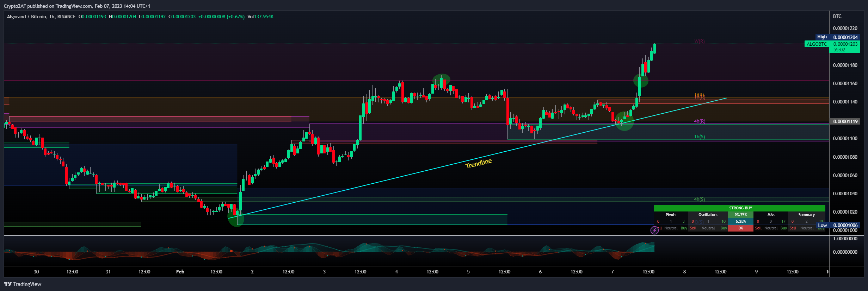Click the latest green candle at chart top
The image size is (868, 291).
click(x=654, y=48)
